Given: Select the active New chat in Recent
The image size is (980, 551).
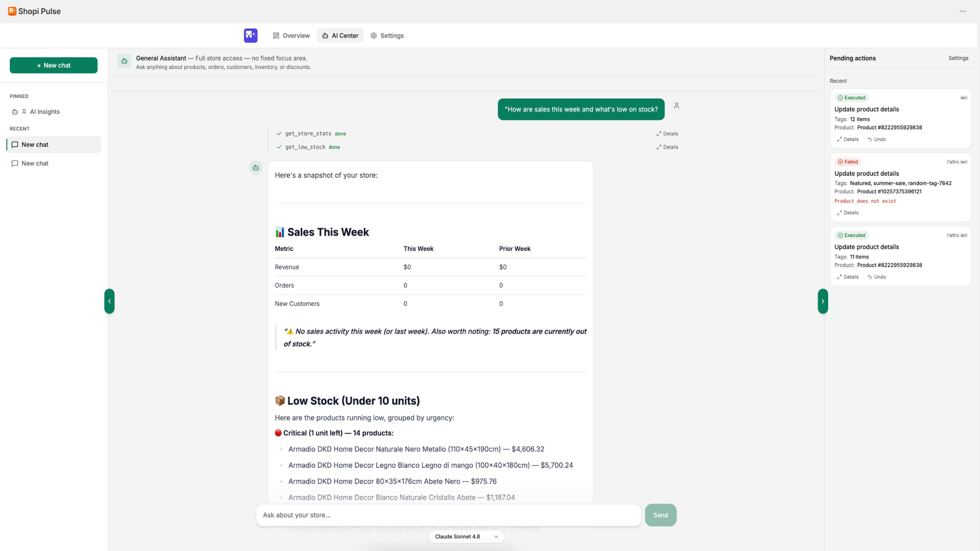Looking at the screenshot, I should (54, 144).
